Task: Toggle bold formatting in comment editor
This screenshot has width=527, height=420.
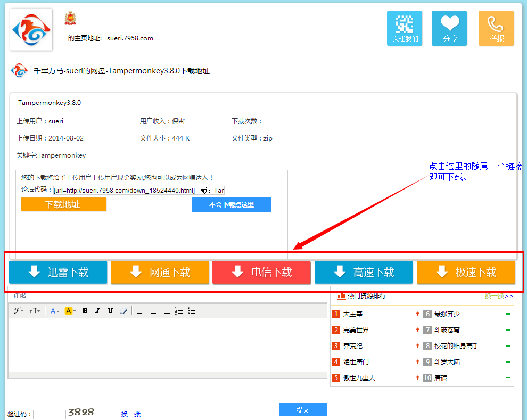Action: [85, 311]
